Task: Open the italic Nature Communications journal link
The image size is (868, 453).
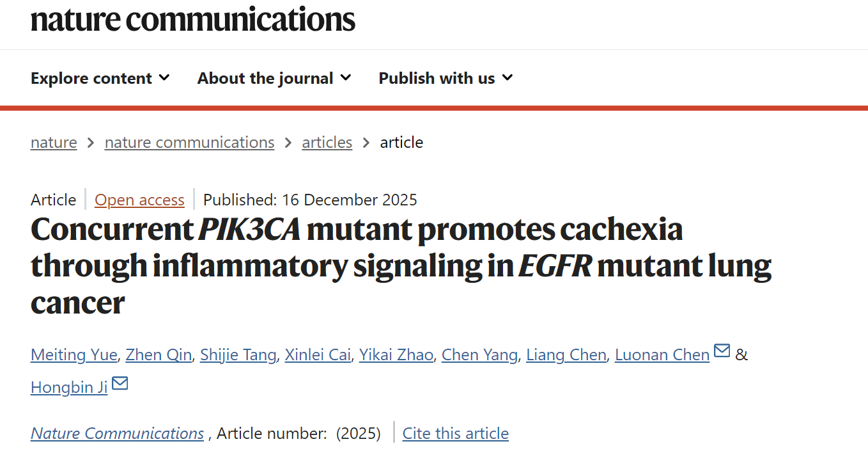Action: (117, 433)
